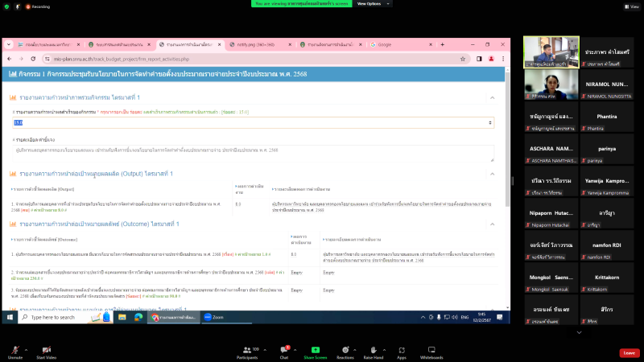Bookmark page with the star icon

click(465, 60)
